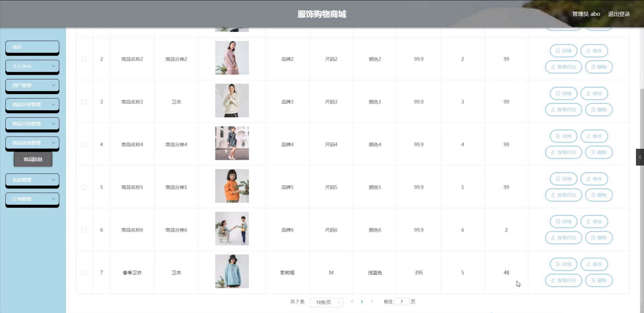Open 详情 for 春季卫衣 row
644x313 pixels.
point(563,264)
